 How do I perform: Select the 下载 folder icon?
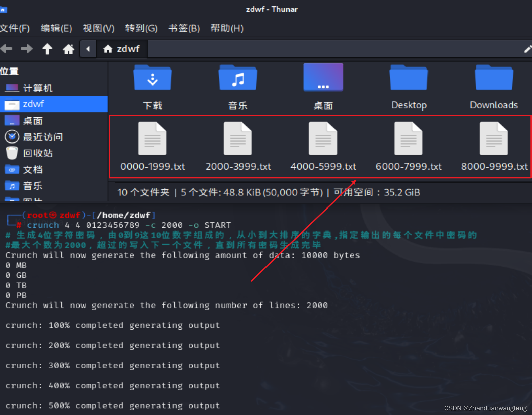click(x=153, y=78)
